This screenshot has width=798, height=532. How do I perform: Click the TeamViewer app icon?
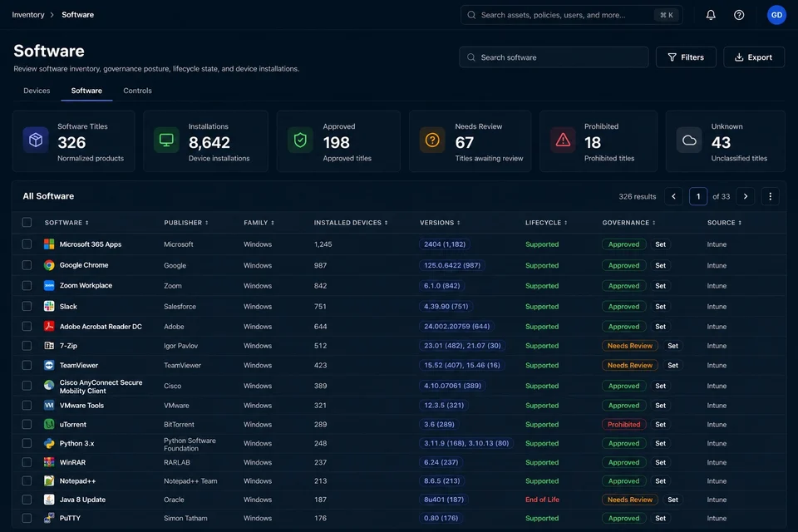(x=49, y=365)
